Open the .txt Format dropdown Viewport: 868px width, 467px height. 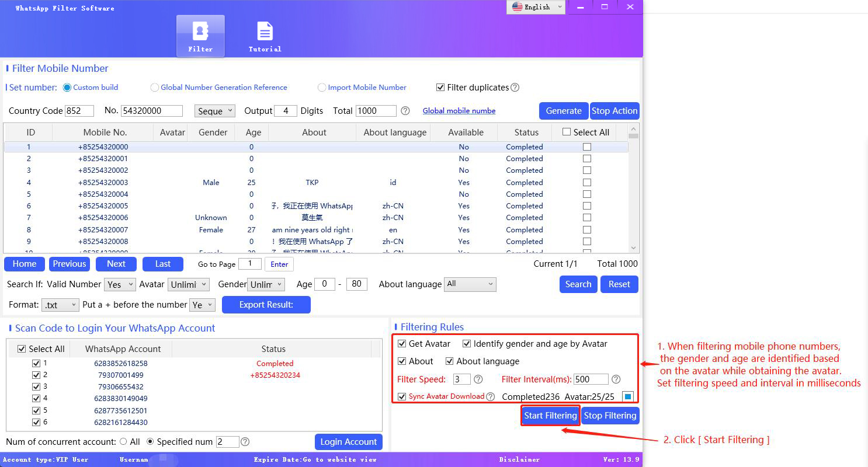pyautogui.click(x=61, y=305)
